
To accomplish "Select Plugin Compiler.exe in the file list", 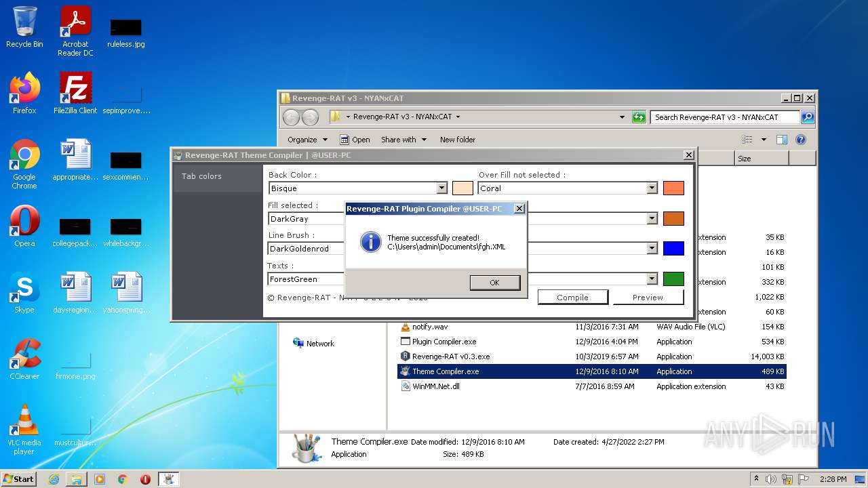I will [x=591, y=342].
